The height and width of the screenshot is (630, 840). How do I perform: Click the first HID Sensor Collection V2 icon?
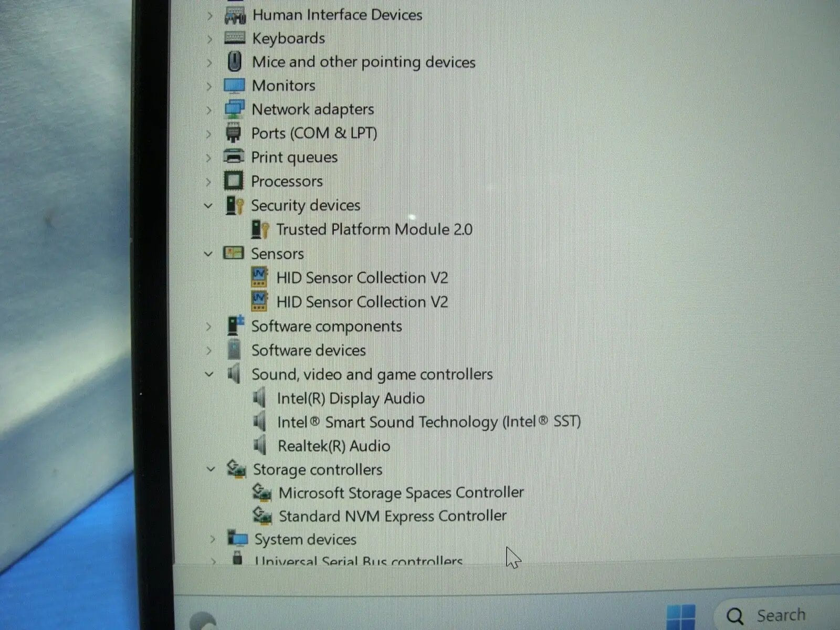point(259,277)
